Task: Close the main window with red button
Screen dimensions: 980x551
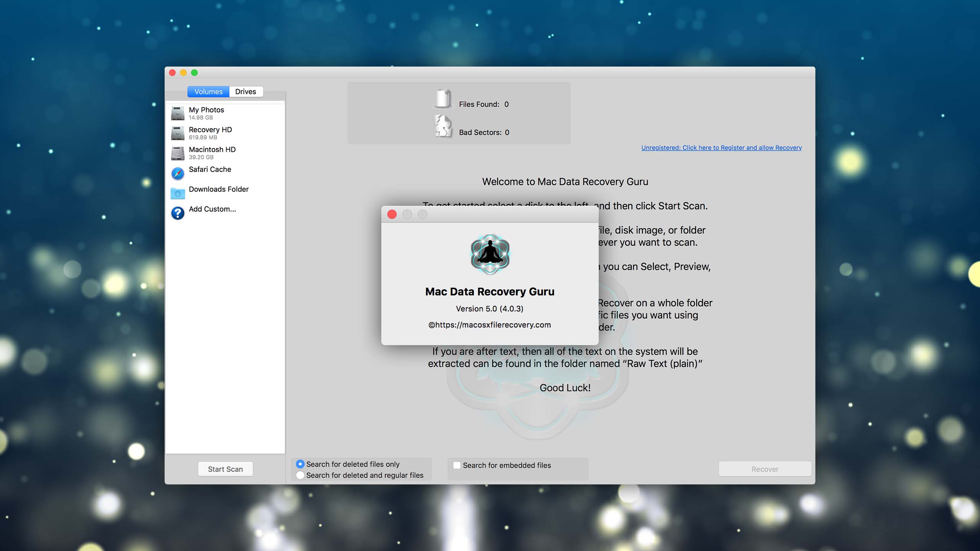Action: tap(172, 73)
